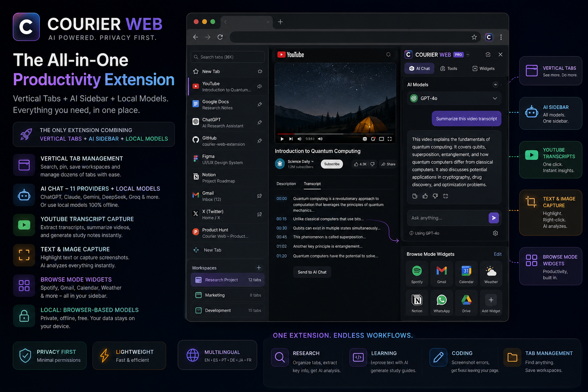Add a workspace with the plus icon
This screenshot has height=392, width=588.
tap(259, 268)
